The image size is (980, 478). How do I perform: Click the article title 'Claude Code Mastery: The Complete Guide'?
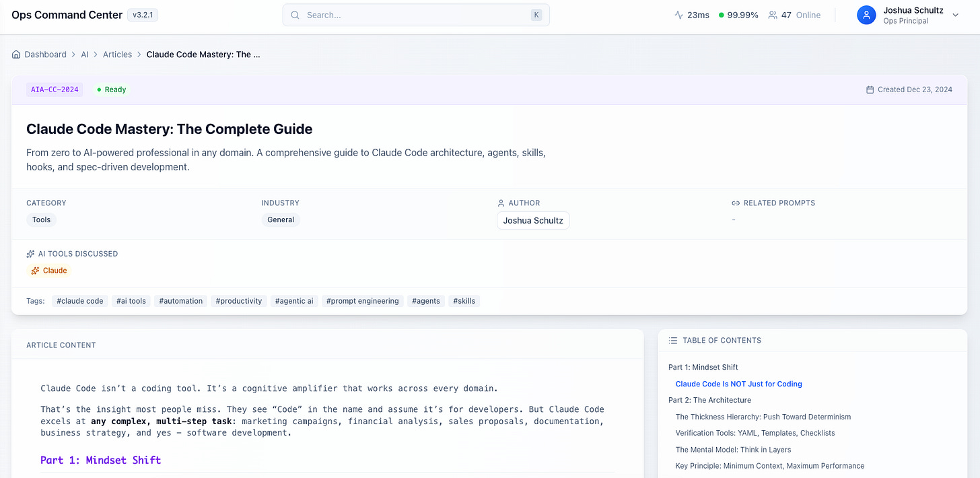click(x=170, y=129)
